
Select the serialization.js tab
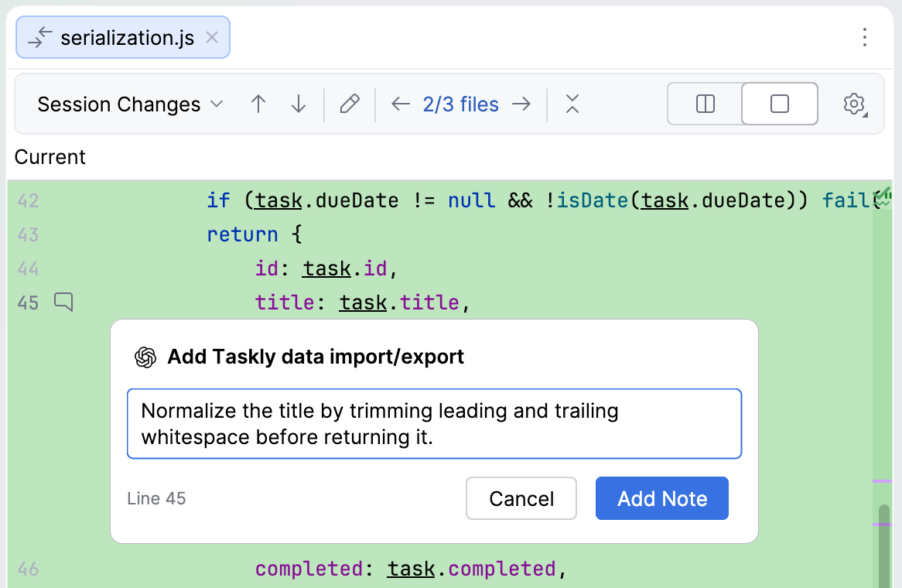[122, 37]
